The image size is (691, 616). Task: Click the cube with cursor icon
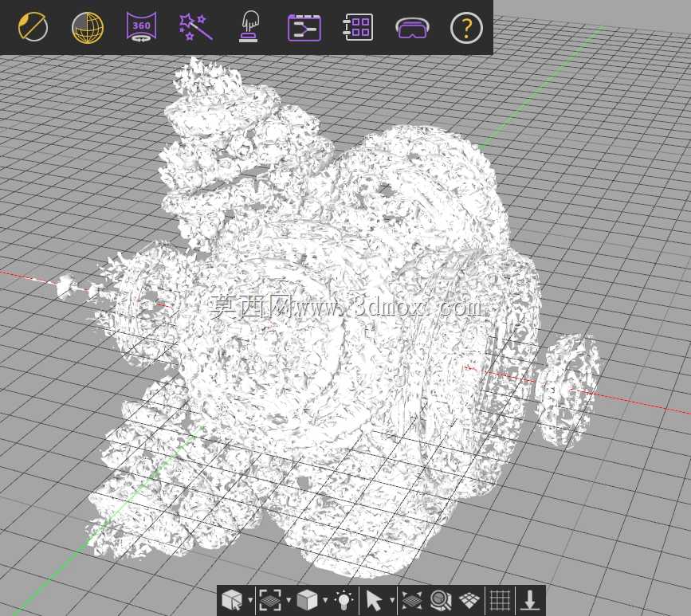tap(232, 600)
